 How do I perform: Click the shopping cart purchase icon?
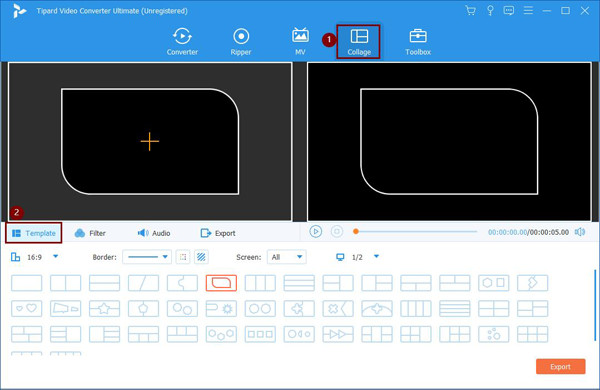tap(470, 11)
